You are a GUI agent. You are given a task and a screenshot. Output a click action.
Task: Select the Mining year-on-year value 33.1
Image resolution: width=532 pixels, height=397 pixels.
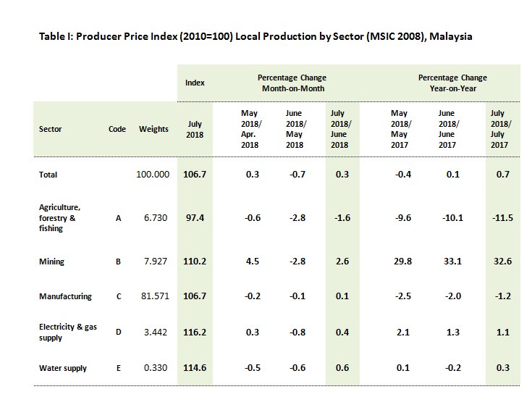click(x=449, y=261)
